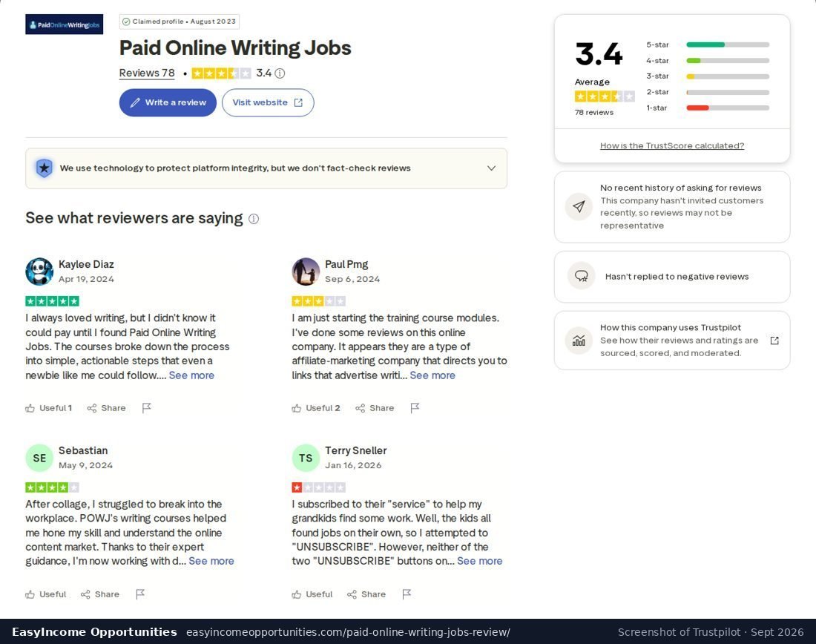Viewport: 816px width, 644px height.
Task: Click the Apr 19, 2024 review date
Action: point(86,279)
